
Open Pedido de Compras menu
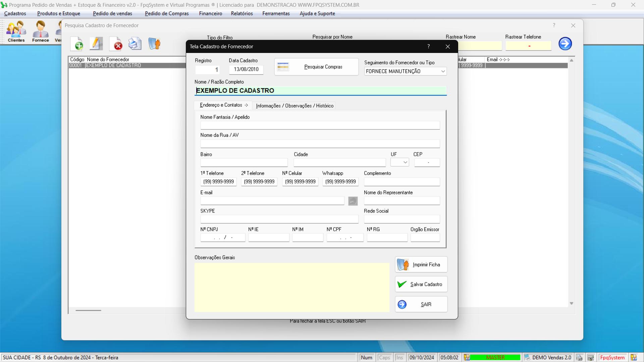pyautogui.click(x=167, y=13)
